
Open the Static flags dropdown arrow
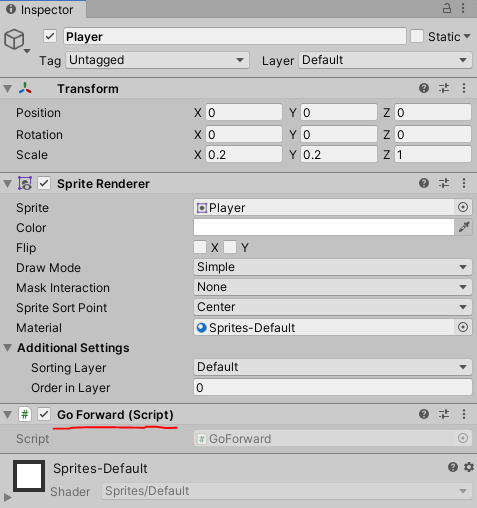click(x=467, y=36)
